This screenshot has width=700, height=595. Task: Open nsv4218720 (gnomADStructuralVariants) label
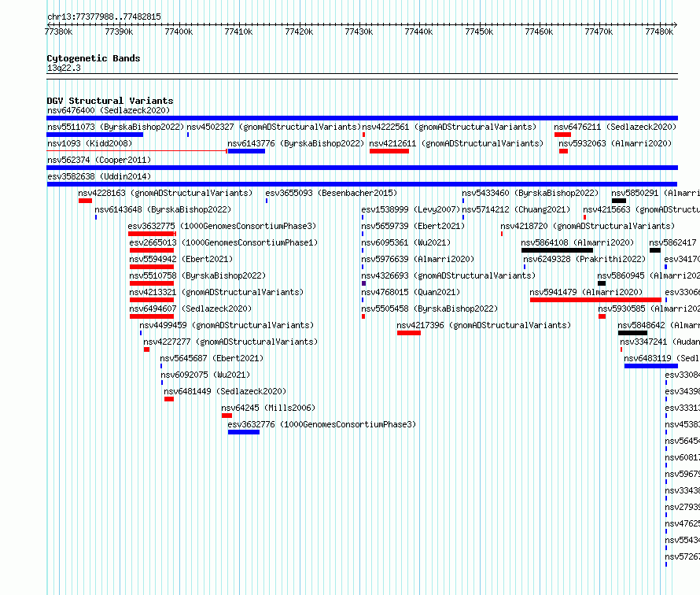[x=588, y=226]
